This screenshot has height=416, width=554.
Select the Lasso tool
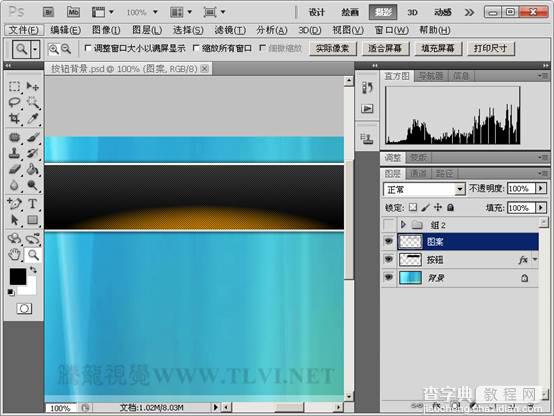[x=14, y=102]
